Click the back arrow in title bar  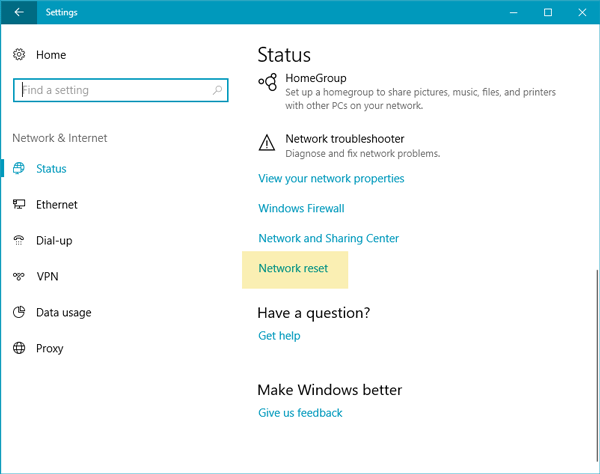coord(18,12)
